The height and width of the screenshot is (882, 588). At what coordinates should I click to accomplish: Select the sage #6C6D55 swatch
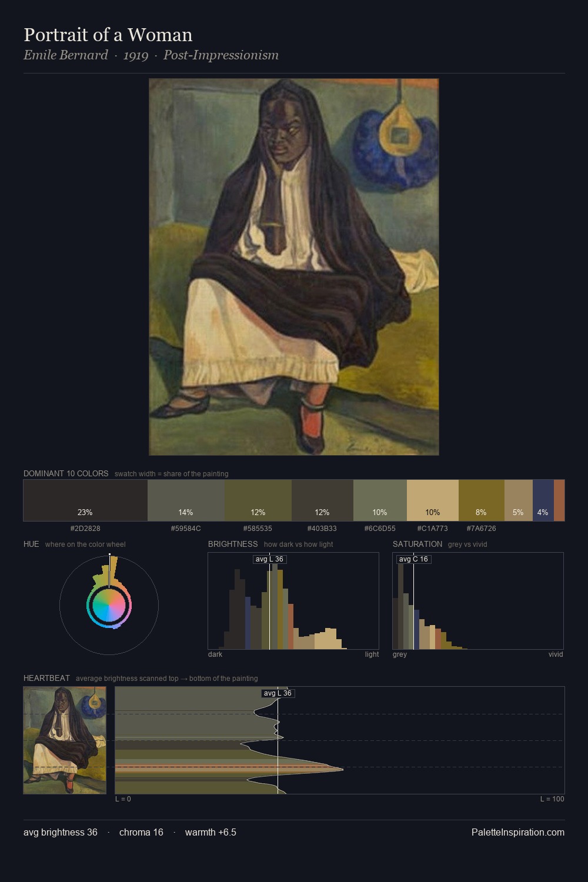pyautogui.click(x=380, y=500)
